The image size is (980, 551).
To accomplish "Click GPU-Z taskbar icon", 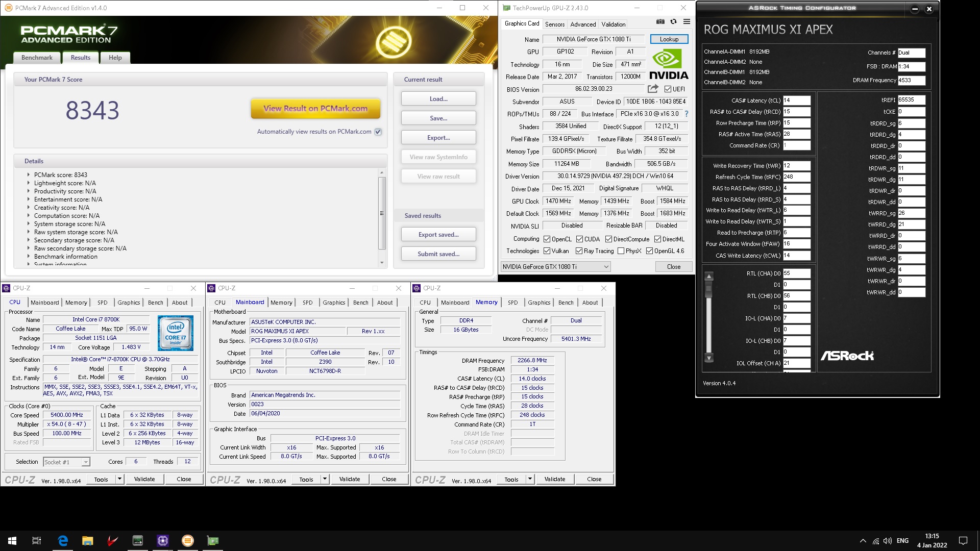I will 213,541.
